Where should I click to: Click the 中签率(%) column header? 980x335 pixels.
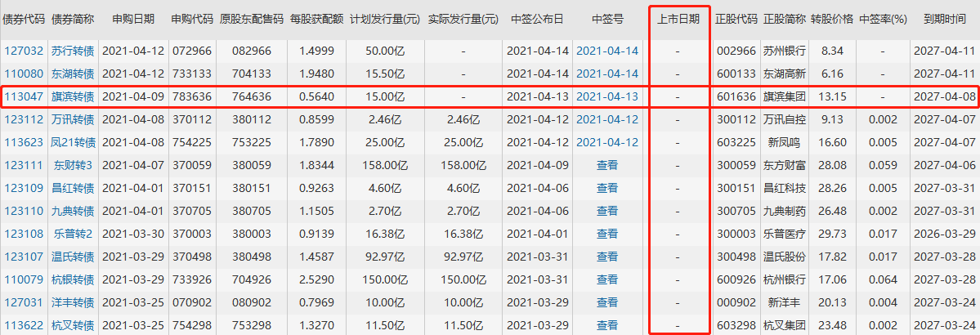pos(883,20)
